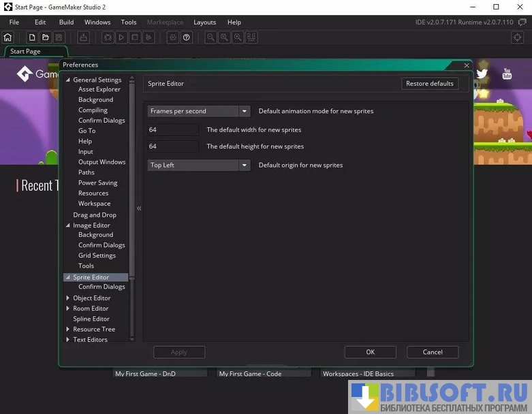Switch to the Start Page tab
Viewport: 532px width, 414px height.
25,52
